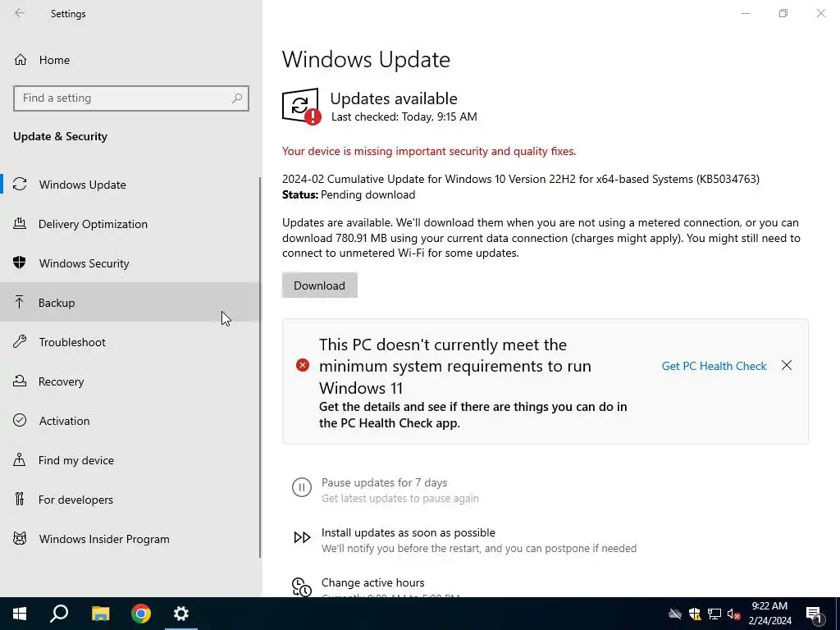The image size is (840, 630).
Task: Open Find my device section
Action: click(130, 460)
